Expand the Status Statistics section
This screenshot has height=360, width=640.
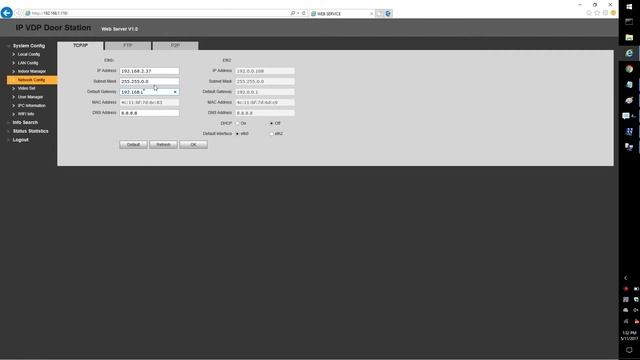(30, 131)
